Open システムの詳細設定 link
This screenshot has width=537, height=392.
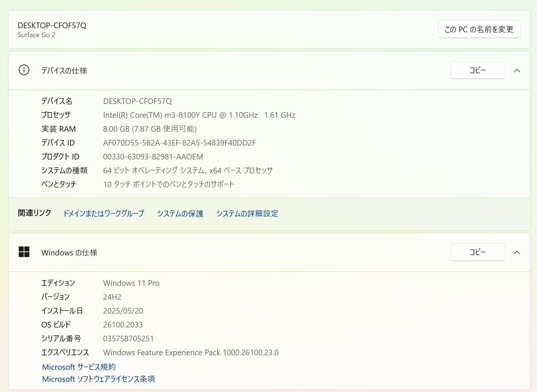point(247,213)
